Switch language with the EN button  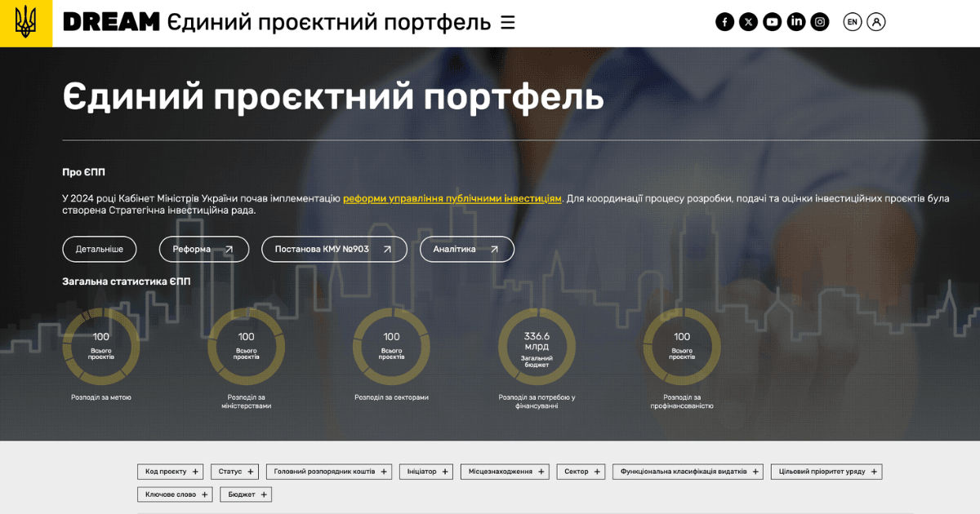[853, 22]
